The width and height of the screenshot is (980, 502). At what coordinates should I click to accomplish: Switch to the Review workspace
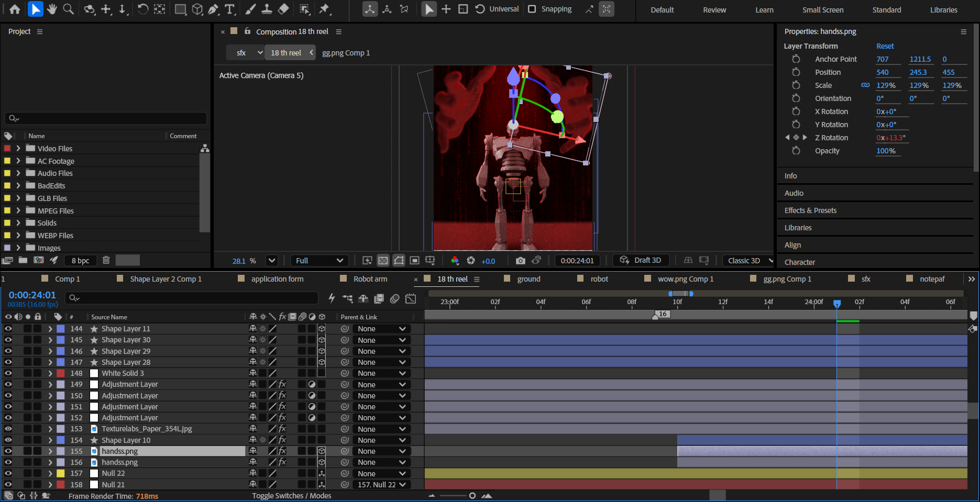714,10
